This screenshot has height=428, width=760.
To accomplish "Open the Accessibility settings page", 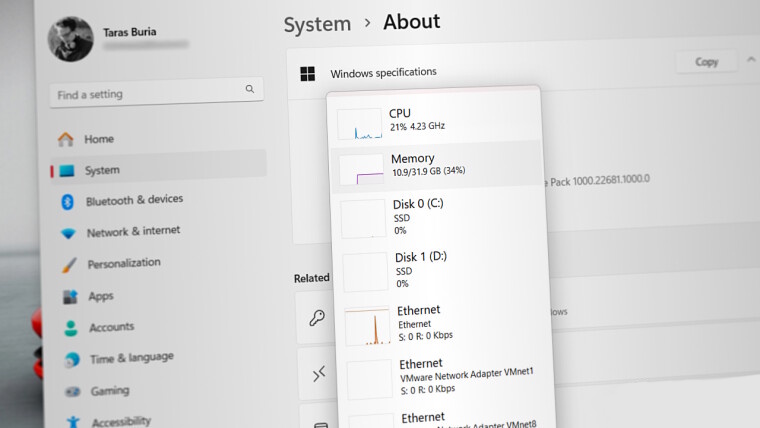I will 120,421.
